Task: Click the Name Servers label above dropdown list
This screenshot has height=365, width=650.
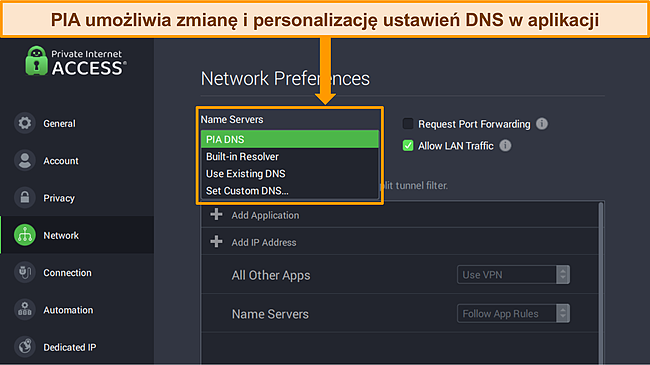Action: (x=232, y=119)
